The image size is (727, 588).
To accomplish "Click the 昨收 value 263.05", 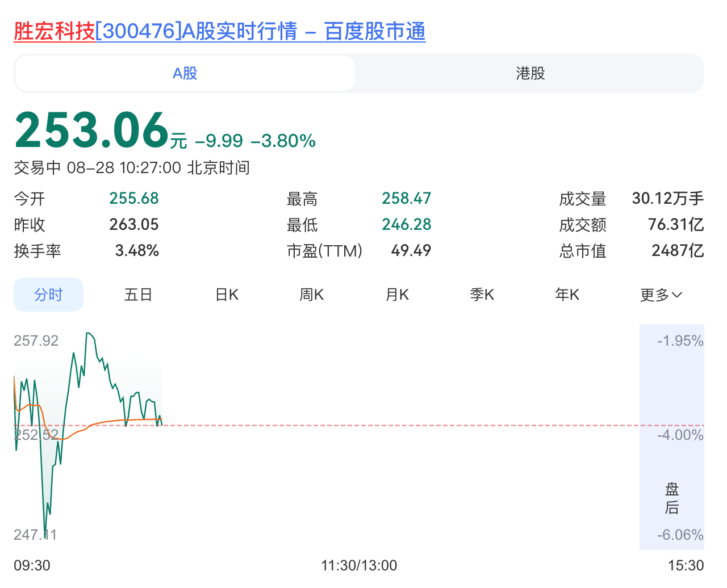I will [x=134, y=224].
